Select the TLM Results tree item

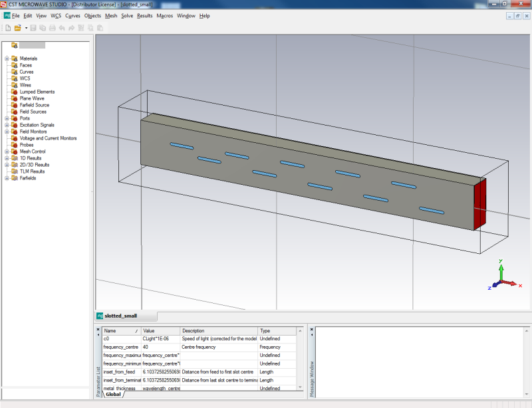32,171
